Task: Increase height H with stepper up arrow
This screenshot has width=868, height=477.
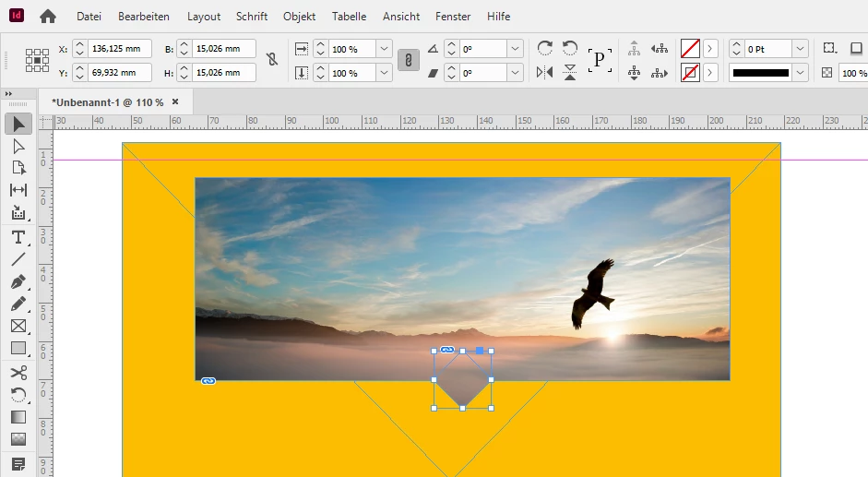Action: (x=184, y=68)
